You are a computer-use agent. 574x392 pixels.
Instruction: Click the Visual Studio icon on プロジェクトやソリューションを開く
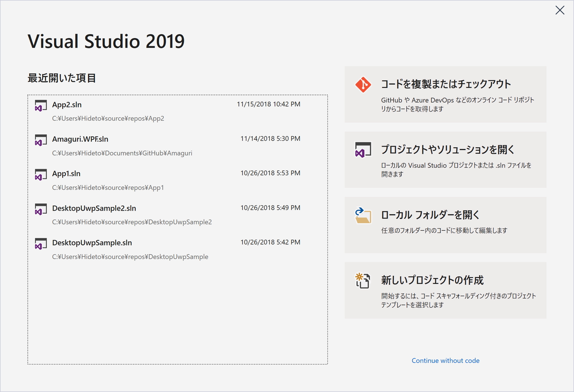(363, 149)
